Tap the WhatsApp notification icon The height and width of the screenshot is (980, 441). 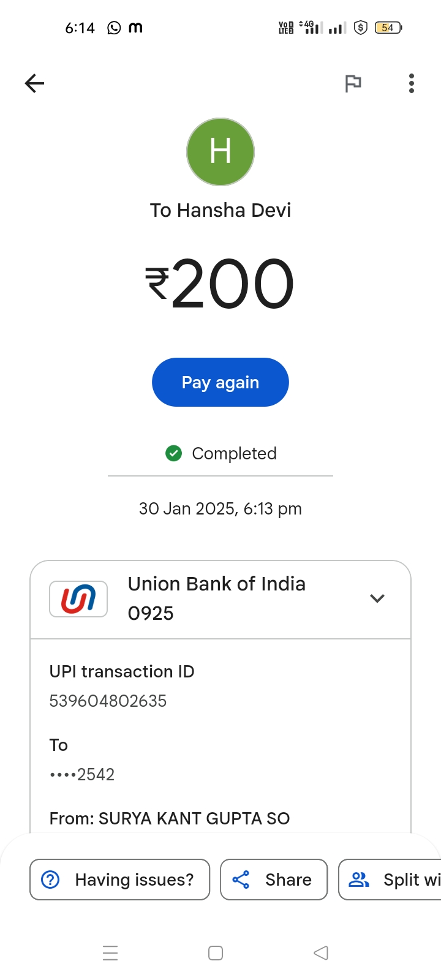(x=114, y=28)
